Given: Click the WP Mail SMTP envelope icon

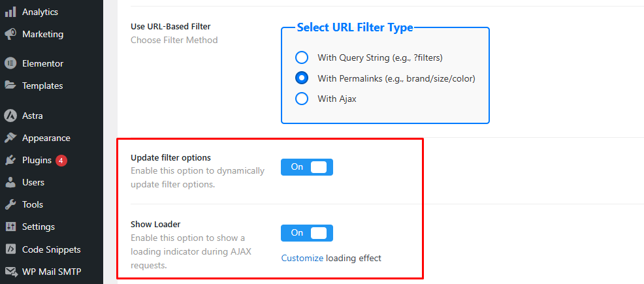Looking at the screenshot, I should click(x=10, y=272).
